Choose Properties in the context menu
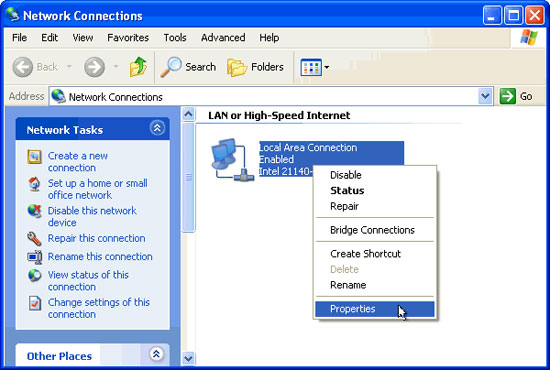Viewport: 550px width, 370px height. (x=375, y=309)
